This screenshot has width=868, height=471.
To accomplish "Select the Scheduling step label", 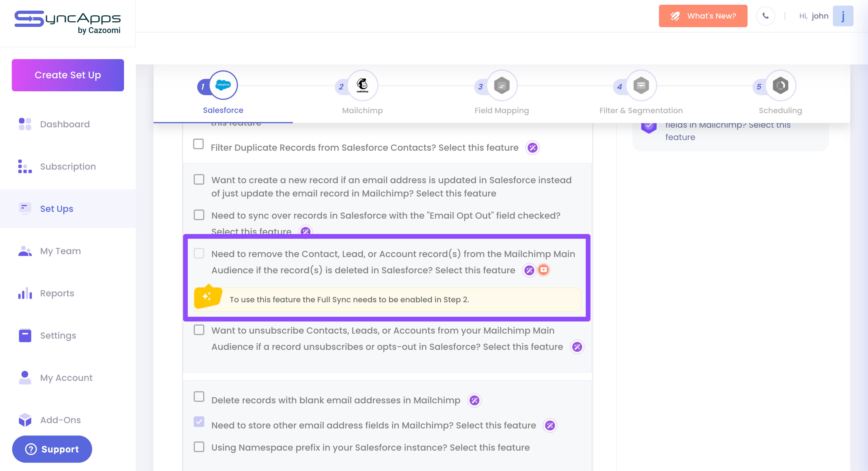I will point(780,111).
